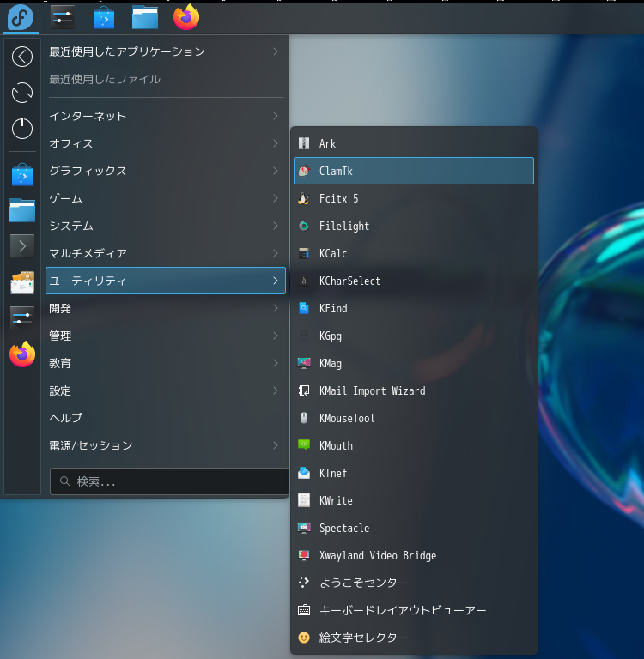Viewport: 644px width, 659px height.
Task: Open Xwayland Video Bridge
Action: tap(414, 555)
